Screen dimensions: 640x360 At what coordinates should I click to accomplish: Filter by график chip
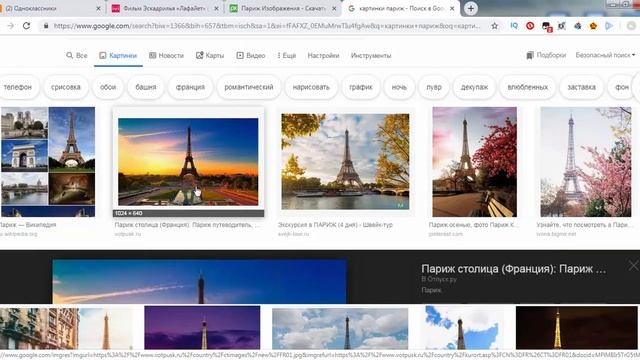click(x=361, y=87)
